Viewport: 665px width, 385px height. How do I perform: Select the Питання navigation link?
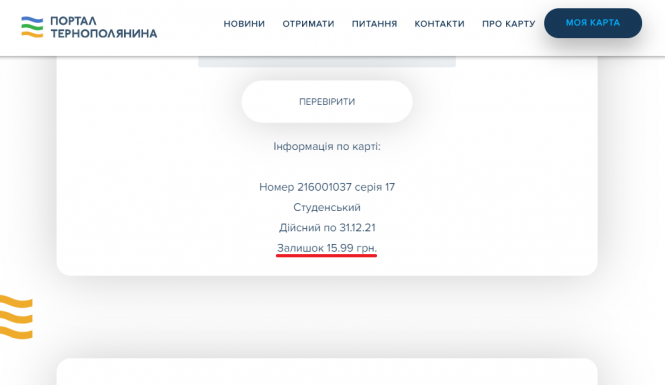[x=374, y=24]
